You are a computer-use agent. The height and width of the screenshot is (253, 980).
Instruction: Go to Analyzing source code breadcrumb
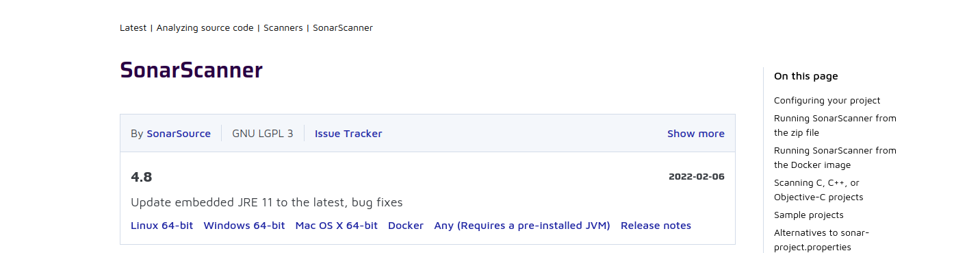pos(205,28)
